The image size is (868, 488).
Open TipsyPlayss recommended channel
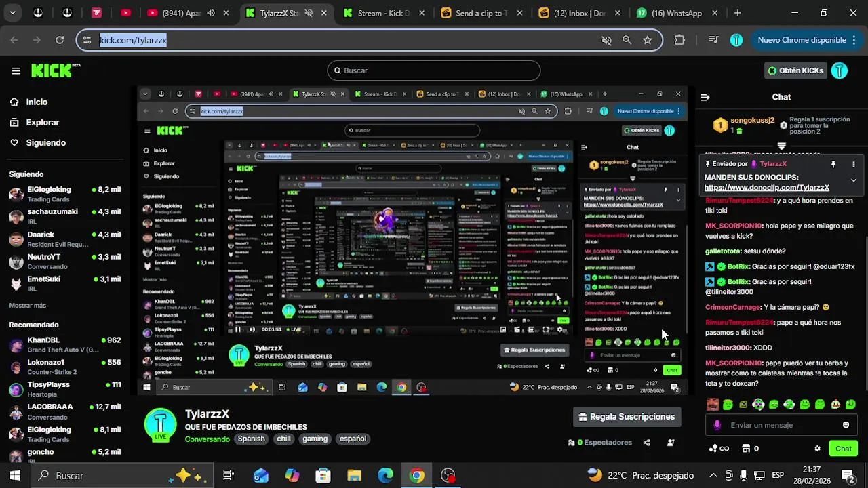click(x=64, y=389)
